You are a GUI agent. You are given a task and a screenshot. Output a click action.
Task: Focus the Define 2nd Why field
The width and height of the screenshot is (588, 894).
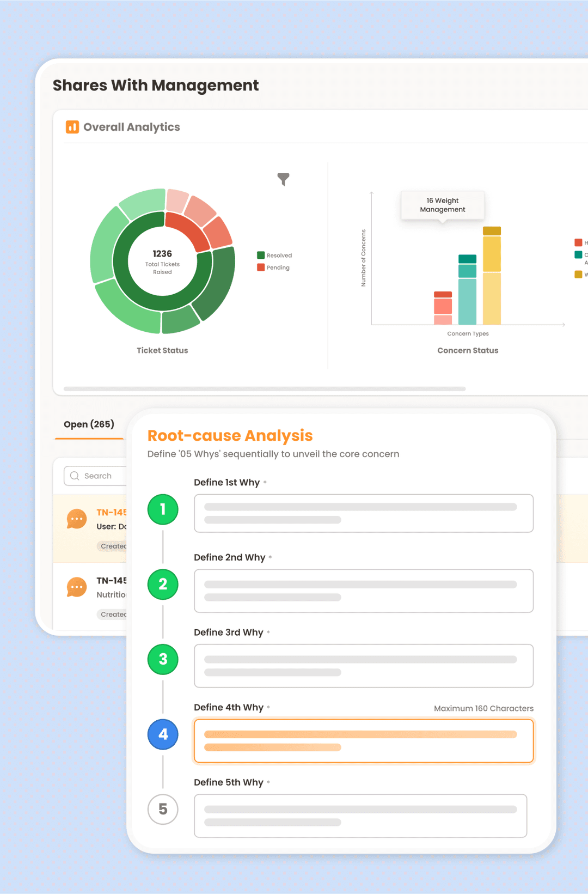363,591
